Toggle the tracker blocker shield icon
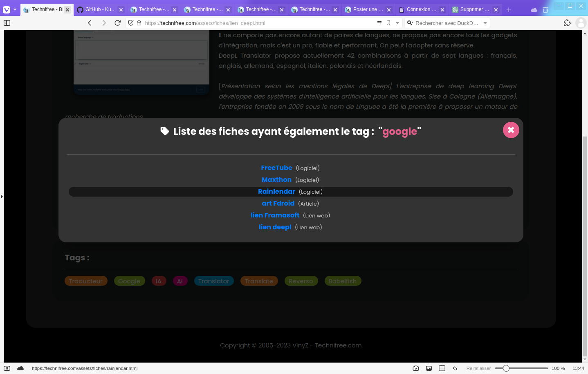This screenshot has width=588, height=374. click(131, 23)
